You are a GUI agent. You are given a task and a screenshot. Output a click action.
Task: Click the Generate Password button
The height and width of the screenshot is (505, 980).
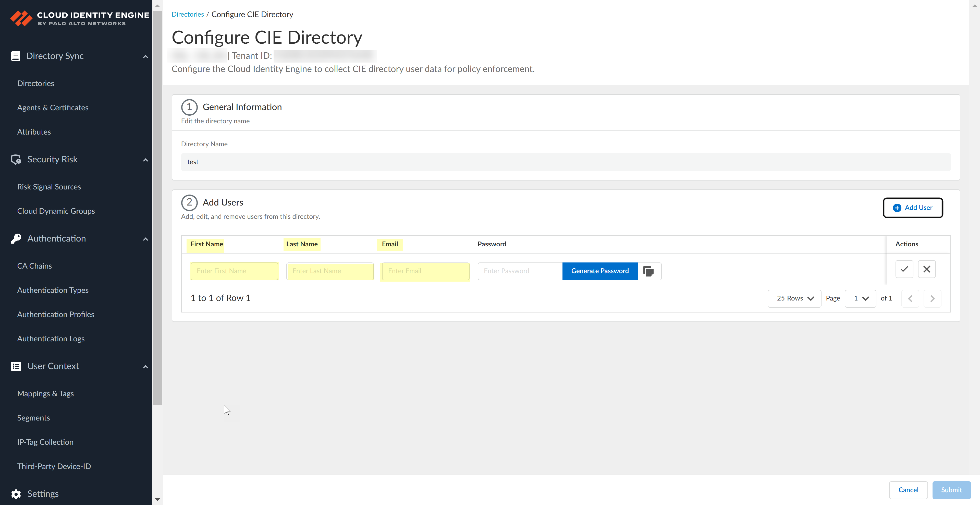coord(599,271)
